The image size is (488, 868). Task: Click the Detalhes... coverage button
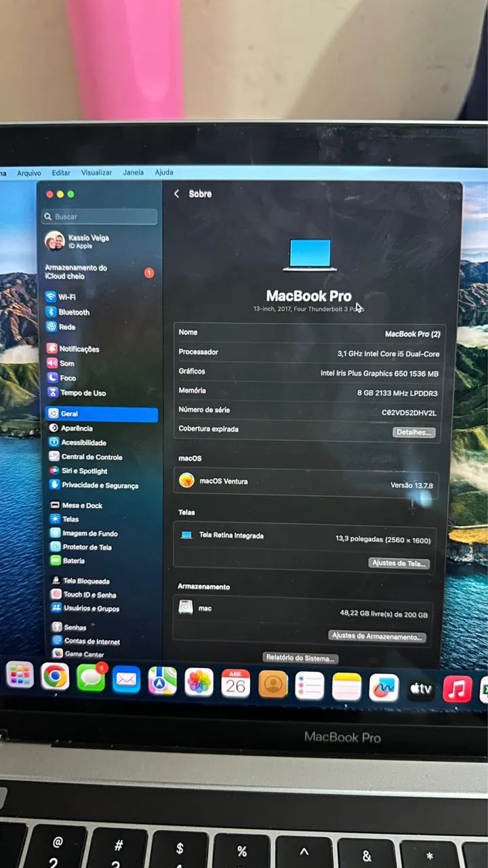tap(413, 432)
